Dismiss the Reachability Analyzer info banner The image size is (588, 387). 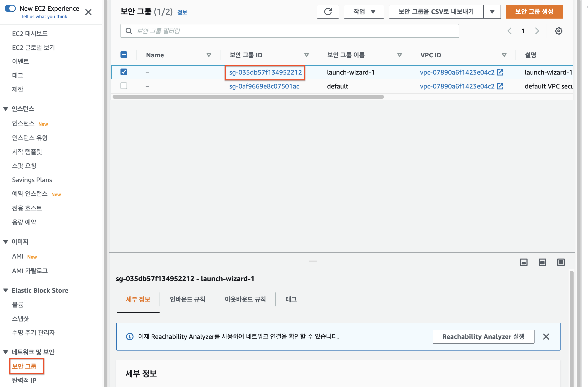tap(546, 336)
